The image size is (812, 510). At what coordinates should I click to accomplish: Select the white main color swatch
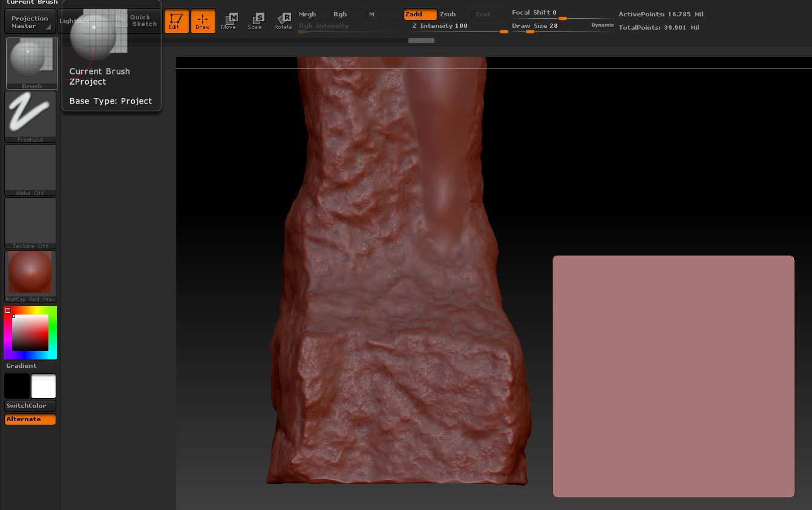[44, 386]
